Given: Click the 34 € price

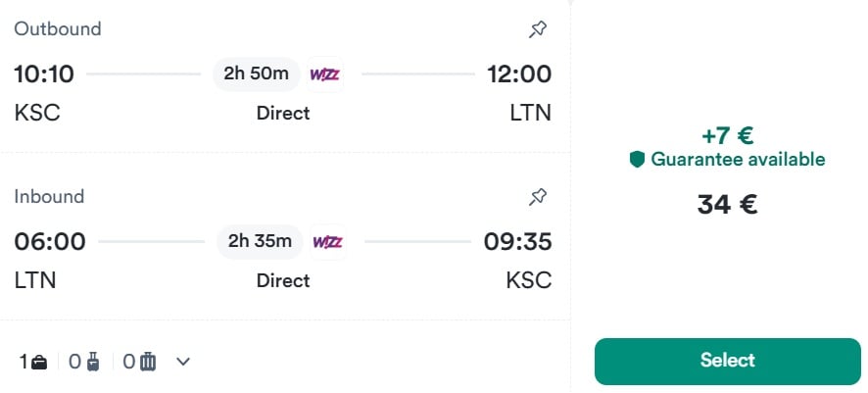Looking at the screenshot, I should tap(727, 205).
